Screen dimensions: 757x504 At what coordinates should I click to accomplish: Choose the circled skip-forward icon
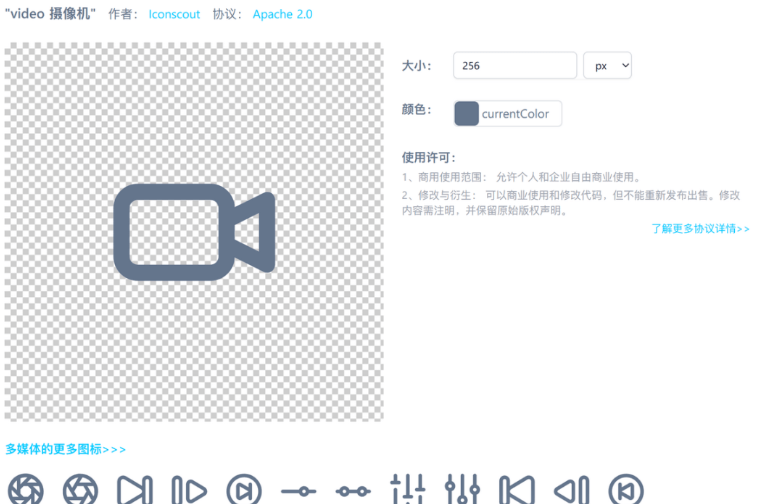[x=244, y=490]
